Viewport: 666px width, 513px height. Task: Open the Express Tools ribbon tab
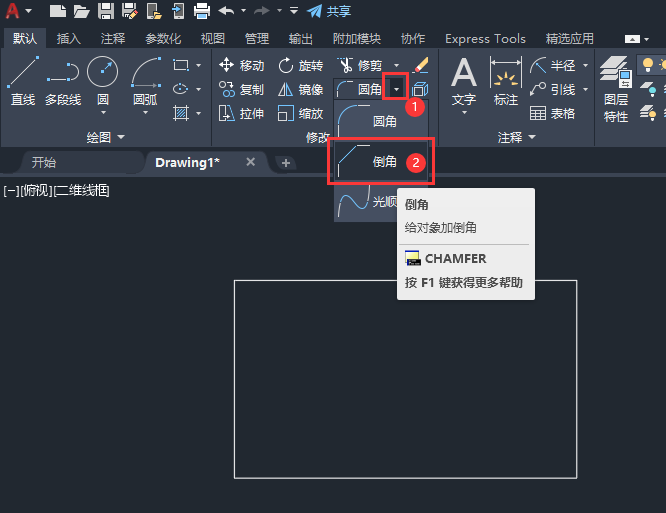485,39
